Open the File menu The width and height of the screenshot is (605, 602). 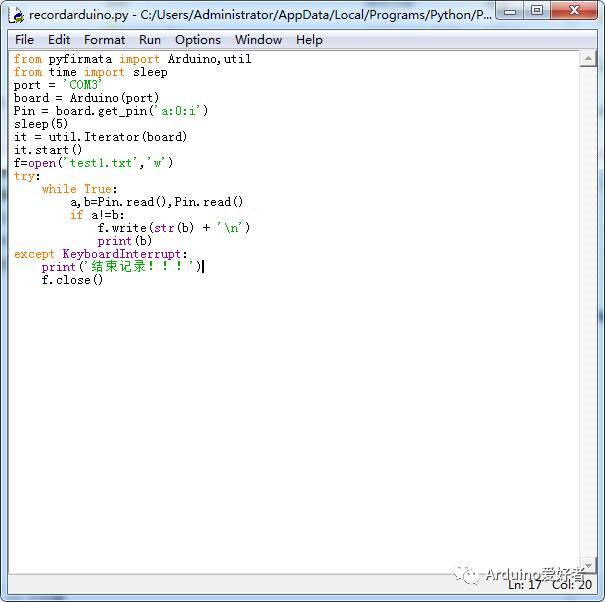(24, 40)
